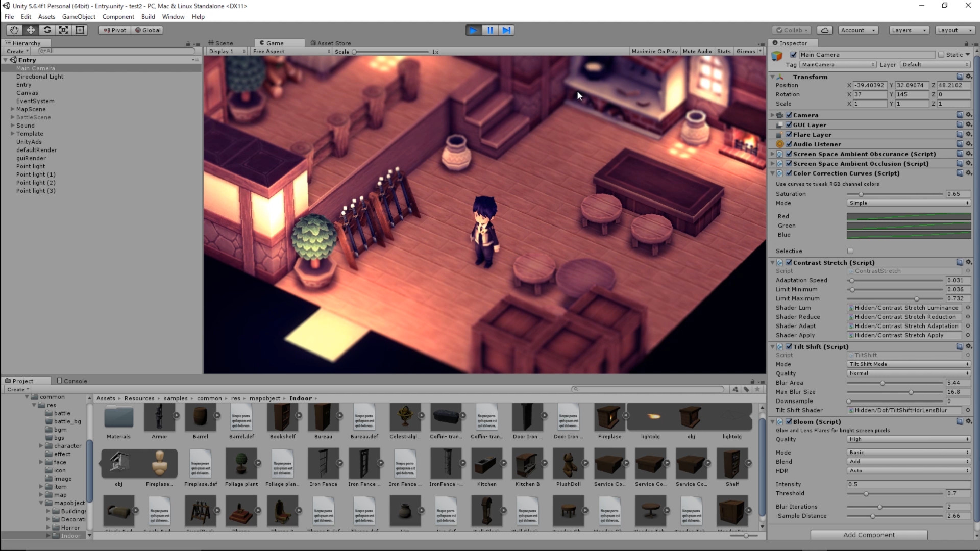Select the Rect Transform tool
This screenshot has height=551, width=980.
click(x=80, y=30)
